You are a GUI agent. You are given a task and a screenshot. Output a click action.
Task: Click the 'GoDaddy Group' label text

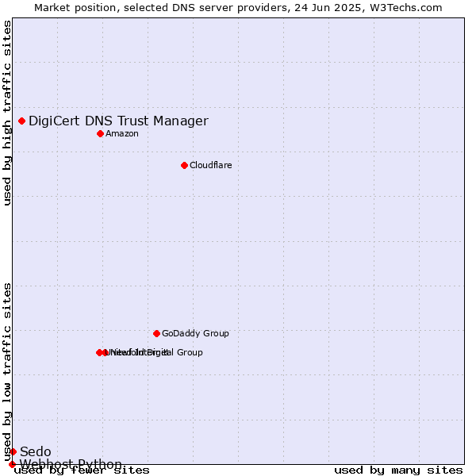(x=195, y=334)
